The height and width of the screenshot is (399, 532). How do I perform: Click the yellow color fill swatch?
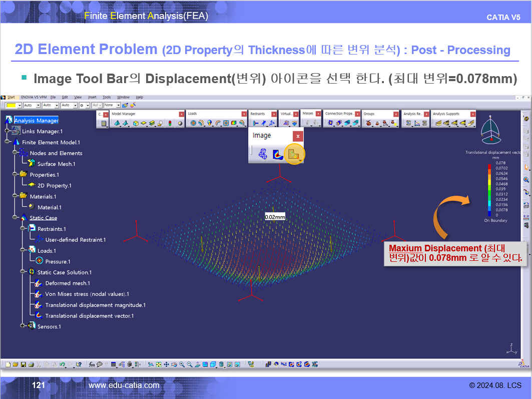[11, 105]
